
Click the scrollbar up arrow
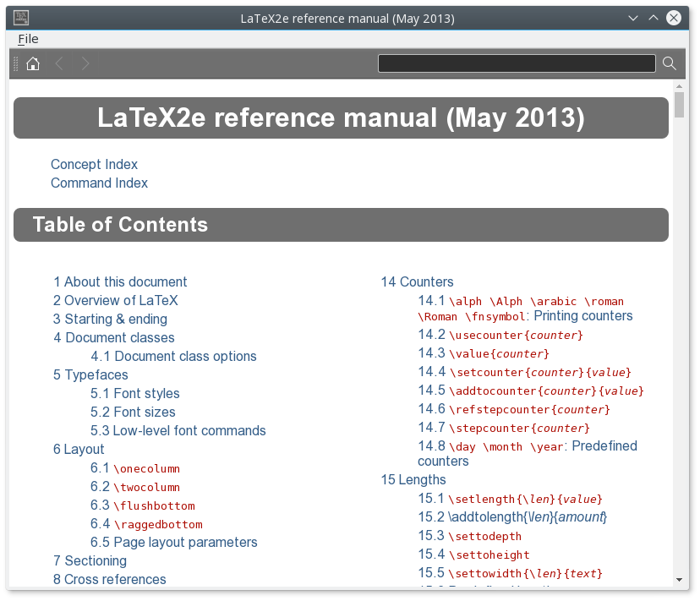coord(679,86)
